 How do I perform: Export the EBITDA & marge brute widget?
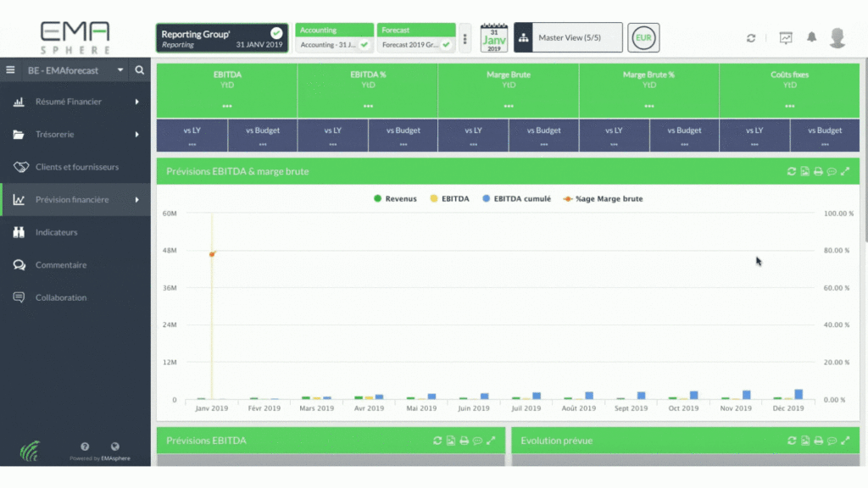pos(805,171)
